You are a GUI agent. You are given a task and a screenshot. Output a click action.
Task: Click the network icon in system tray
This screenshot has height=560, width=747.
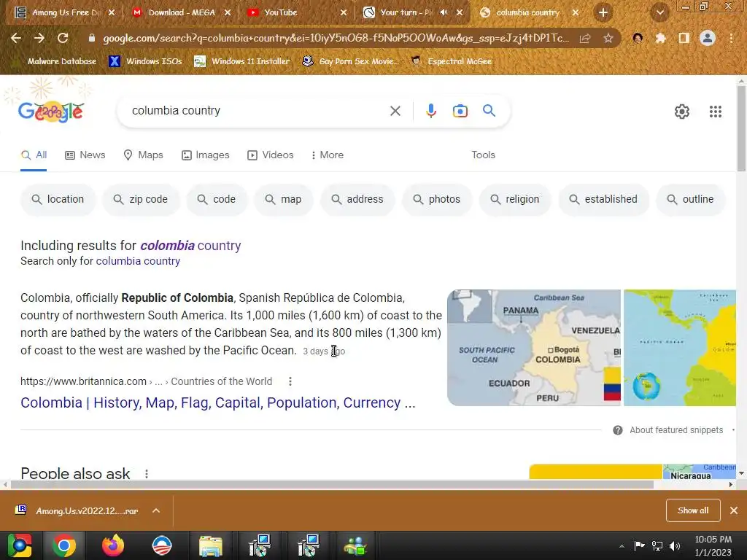657,545
